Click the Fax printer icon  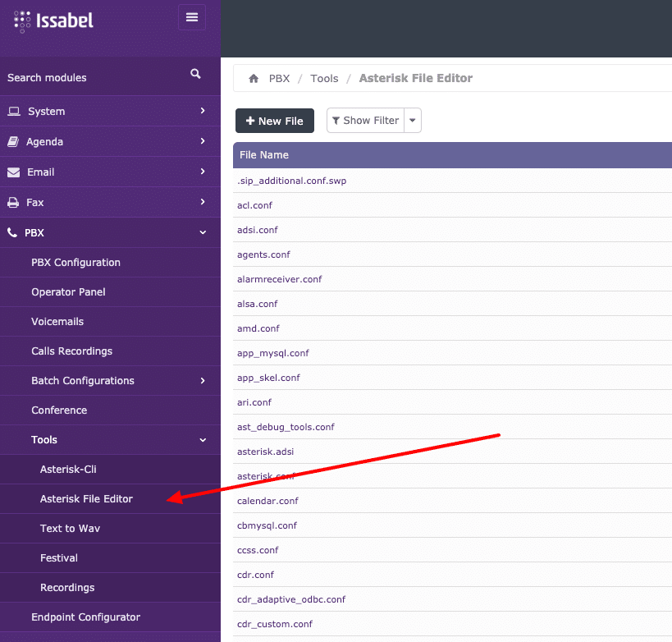13,203
